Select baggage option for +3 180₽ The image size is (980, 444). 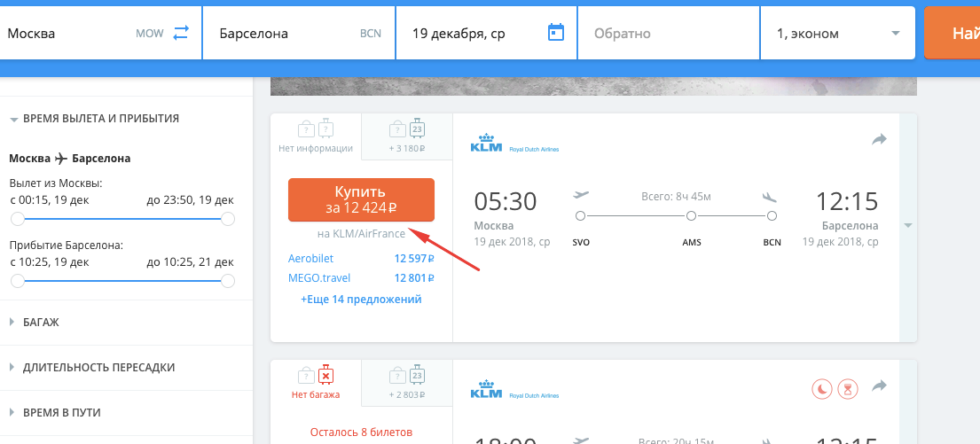click(407, 136)
